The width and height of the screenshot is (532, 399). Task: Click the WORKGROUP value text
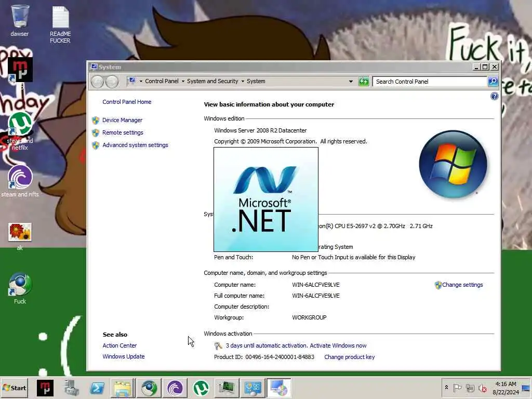tap(309, 317)
